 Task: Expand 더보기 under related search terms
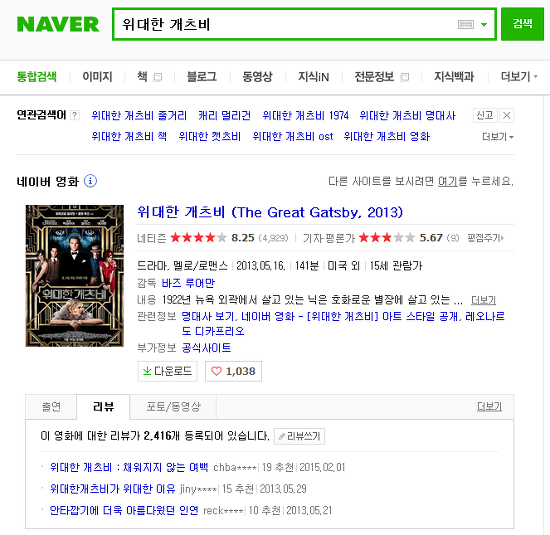[x=498, y=136]
